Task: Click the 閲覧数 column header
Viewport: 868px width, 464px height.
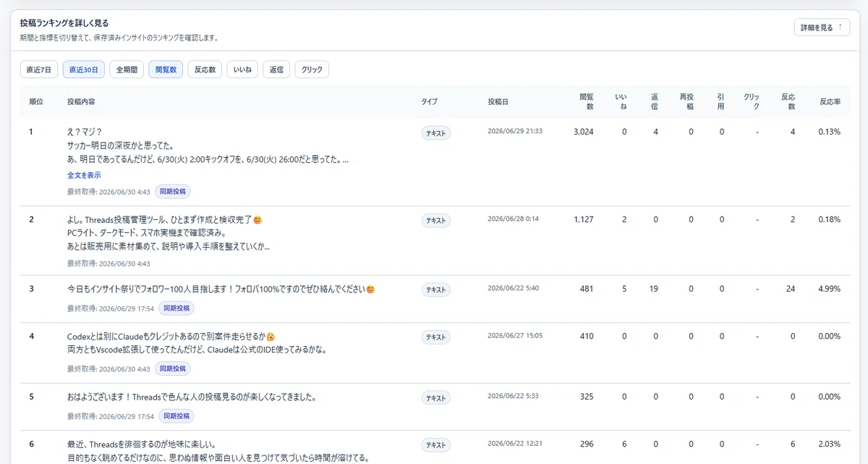Action: [x=587, y=101]
